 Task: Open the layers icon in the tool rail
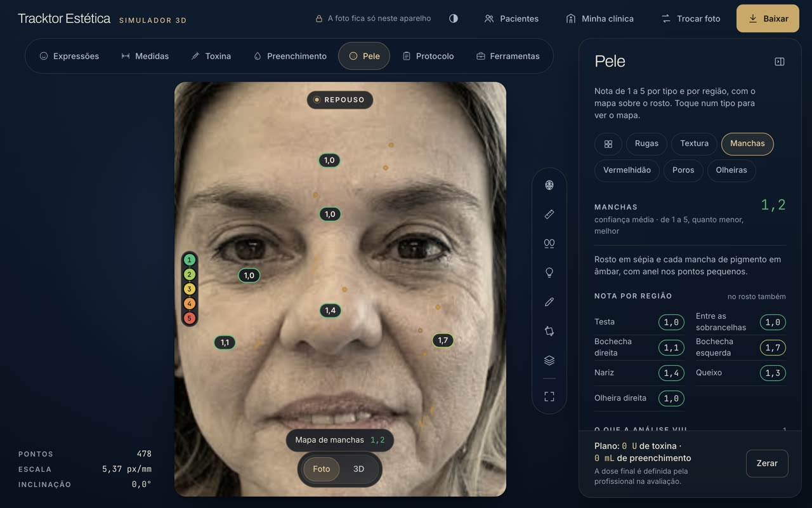pyautogui.click(x=549, y=361)
